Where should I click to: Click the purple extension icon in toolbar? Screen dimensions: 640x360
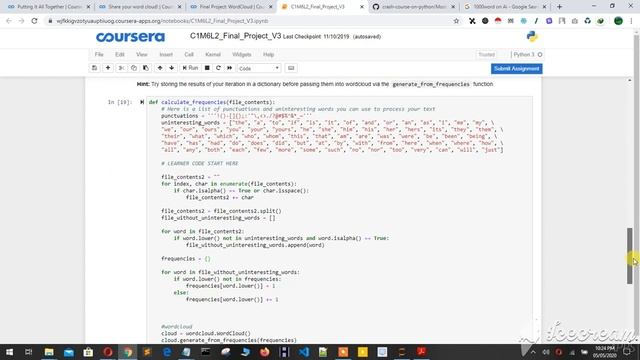coord(549,21)
